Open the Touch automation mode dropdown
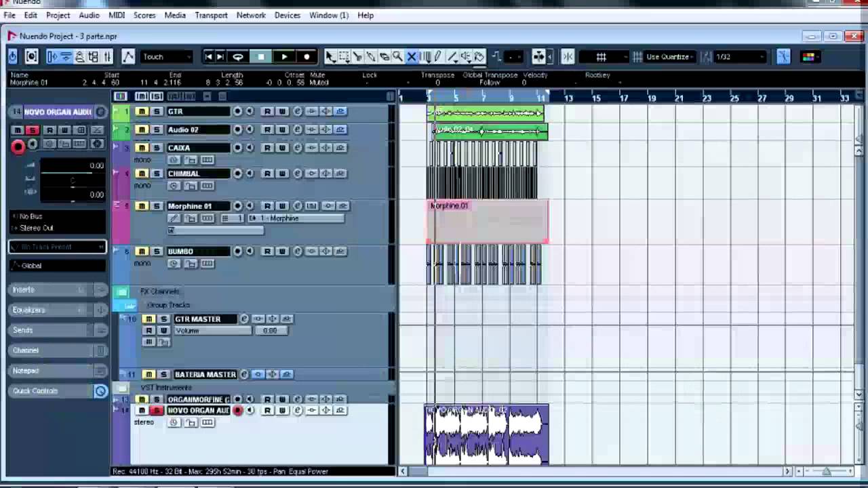Viewport: 868px width, 488px height. click(167, 57)
